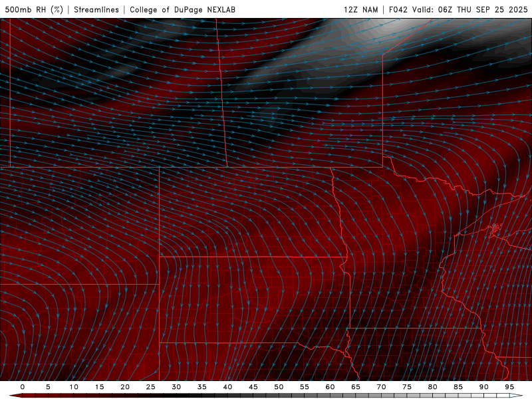Click the colorbar label "50"

279,387
